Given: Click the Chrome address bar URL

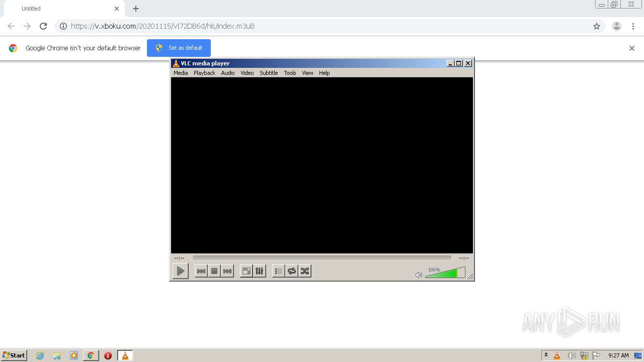Looking at the screenshot, I should coord(163,26).
